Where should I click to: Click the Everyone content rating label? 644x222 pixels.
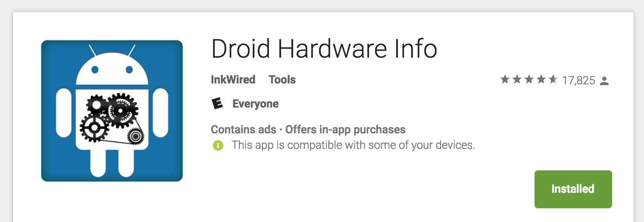pos(255,104)
